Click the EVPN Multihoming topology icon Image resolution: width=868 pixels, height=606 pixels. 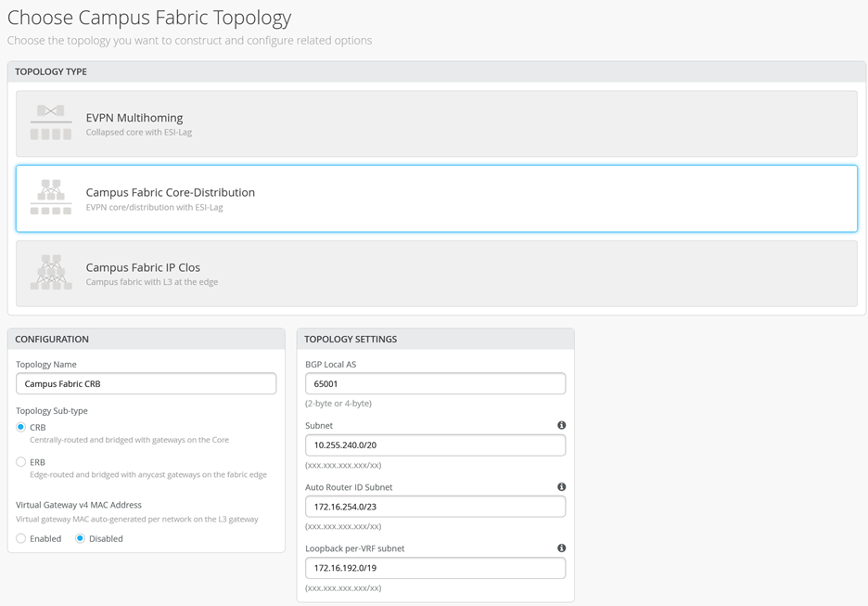(x=51, y=122)
